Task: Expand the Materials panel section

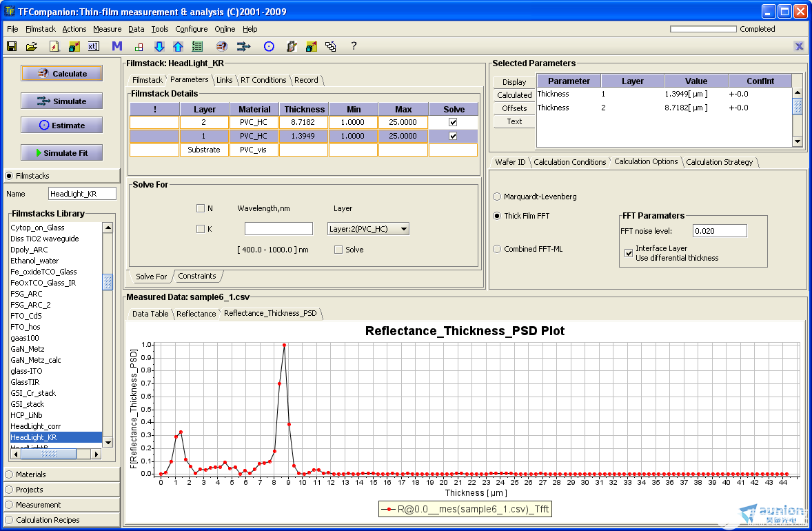Action: 31,474
